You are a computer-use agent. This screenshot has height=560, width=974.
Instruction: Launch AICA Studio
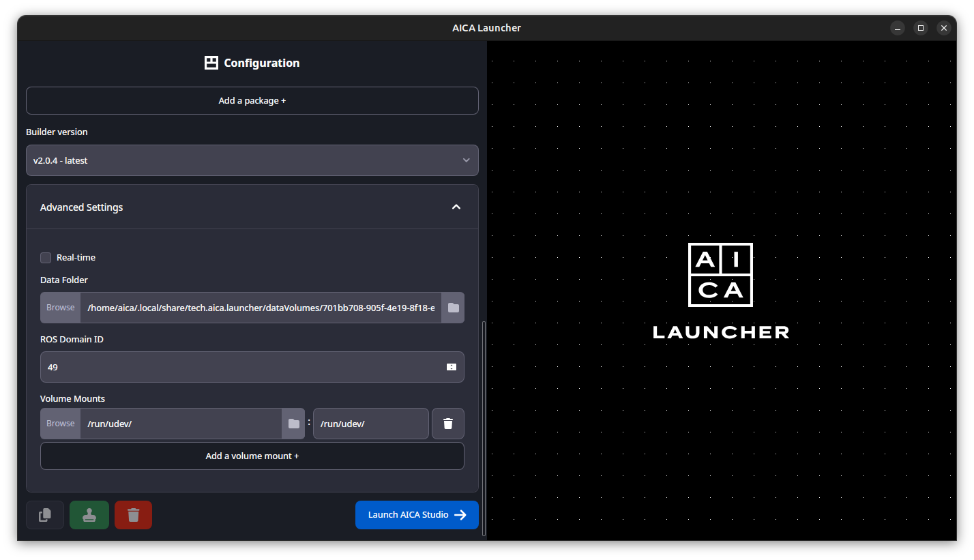417,515
